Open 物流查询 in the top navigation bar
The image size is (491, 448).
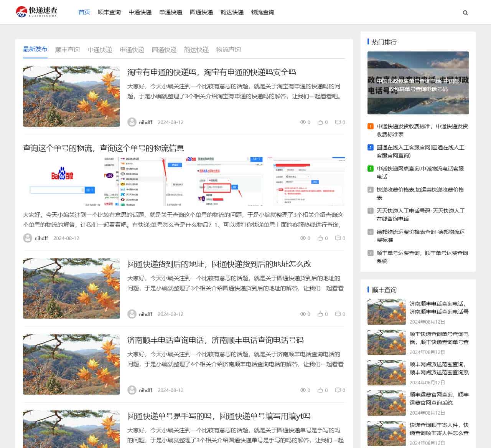coord(263,12)
